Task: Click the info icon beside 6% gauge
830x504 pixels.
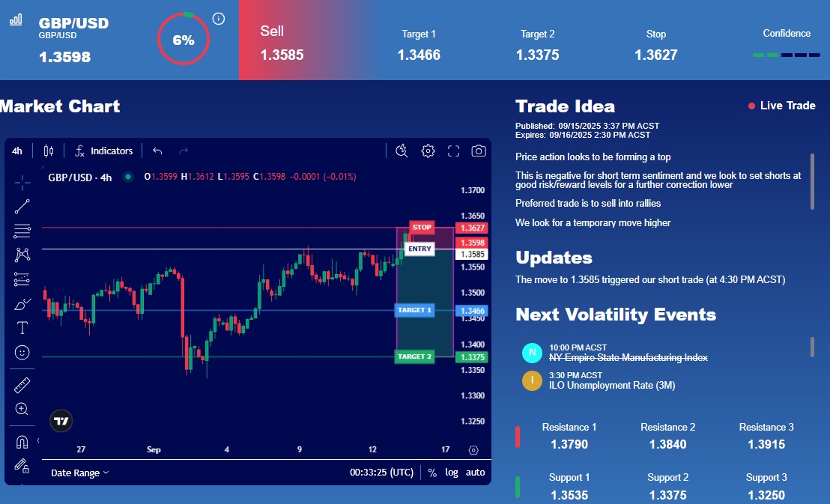Action: pyautogui.click(x=219, y=19)
